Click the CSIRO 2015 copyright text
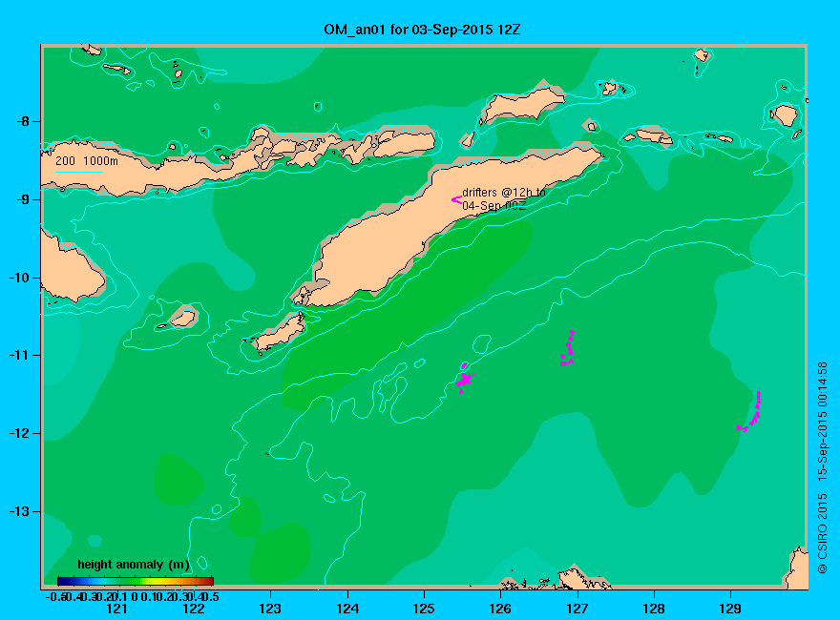 tap(822, 534)
